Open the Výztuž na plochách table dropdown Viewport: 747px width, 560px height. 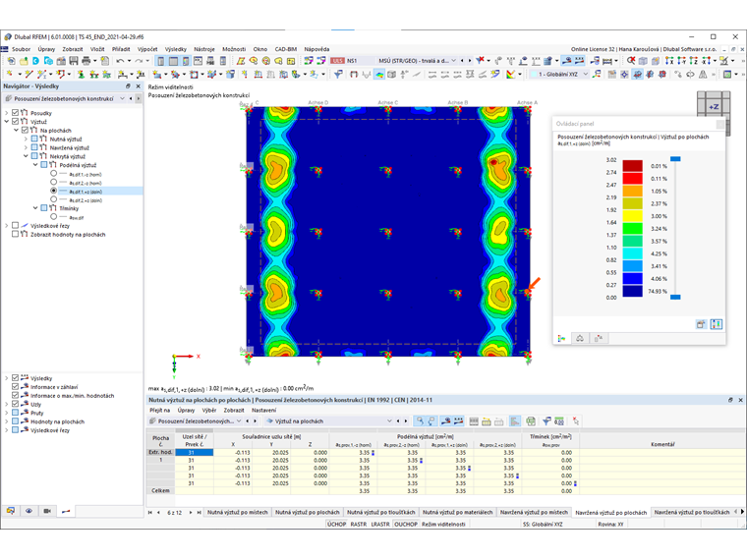(x=389, y=420)
